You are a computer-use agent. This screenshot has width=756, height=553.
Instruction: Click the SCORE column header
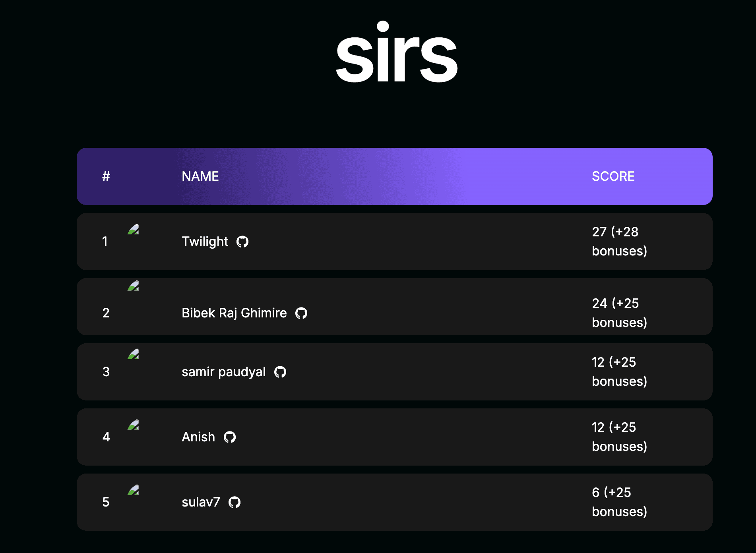[613, 176]
